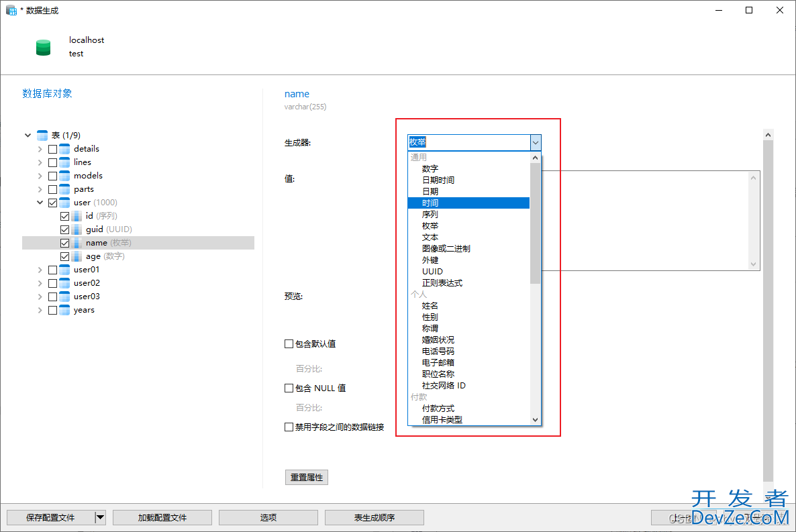Expand the years table node

(40, 310)
